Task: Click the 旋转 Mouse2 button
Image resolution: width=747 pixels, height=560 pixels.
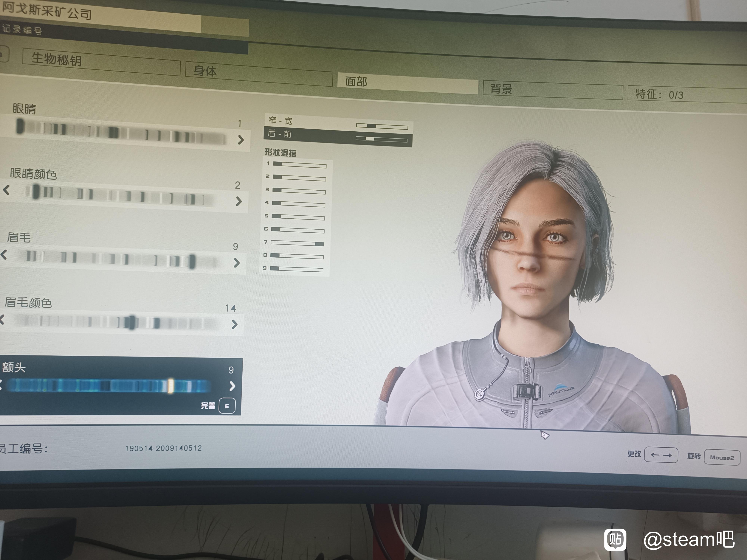Action: tap(722, 457)
